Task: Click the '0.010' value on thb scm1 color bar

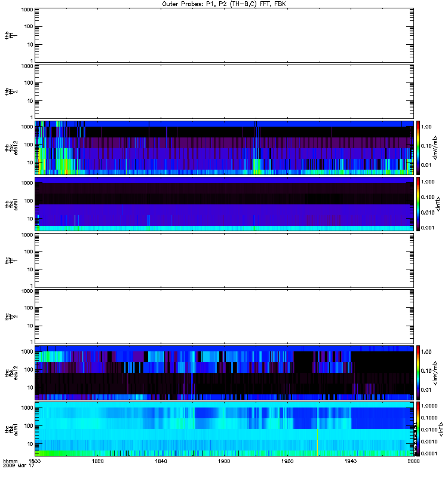Action: [428, 213]
